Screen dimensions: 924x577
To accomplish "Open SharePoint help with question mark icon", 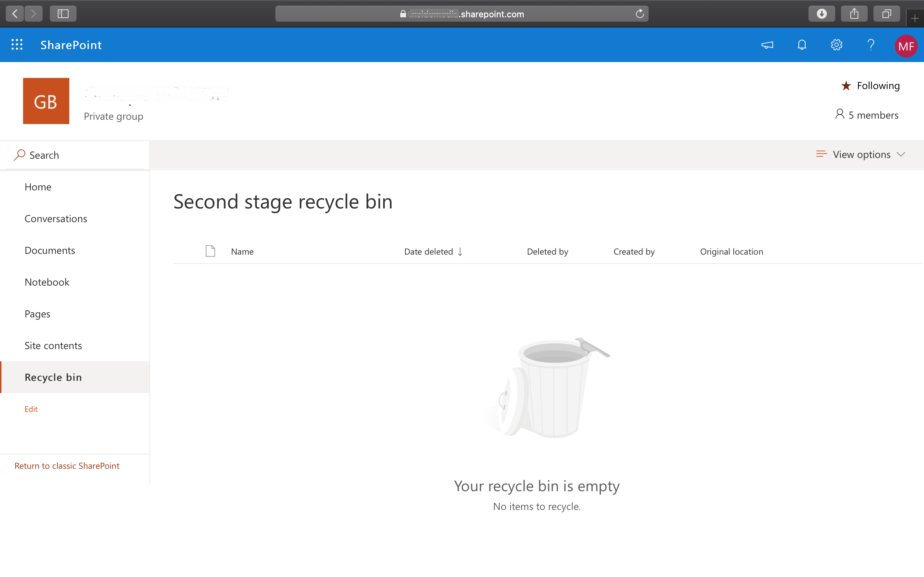I will 871,45.
